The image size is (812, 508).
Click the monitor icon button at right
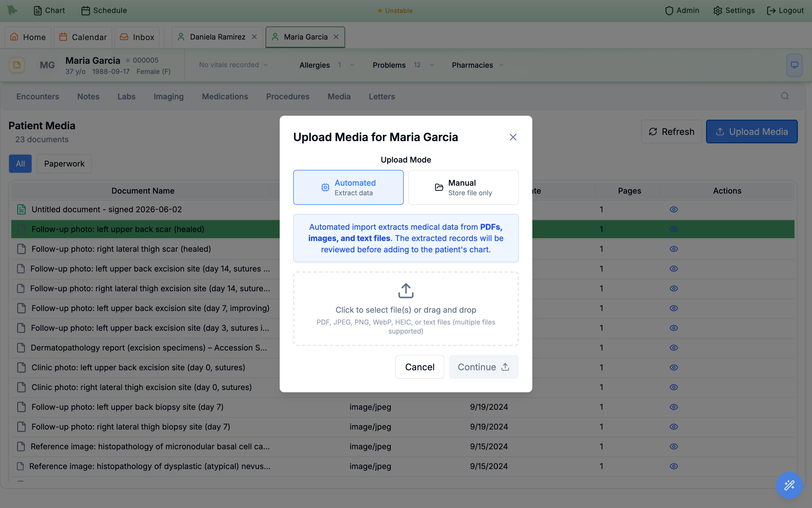[794, 65]
